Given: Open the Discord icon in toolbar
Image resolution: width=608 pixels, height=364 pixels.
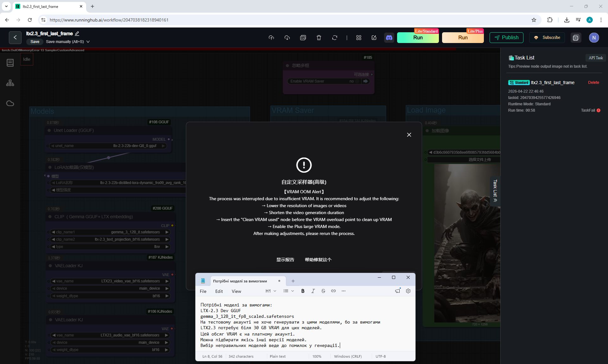Looking at the screenshot, I should pos(389,38).
